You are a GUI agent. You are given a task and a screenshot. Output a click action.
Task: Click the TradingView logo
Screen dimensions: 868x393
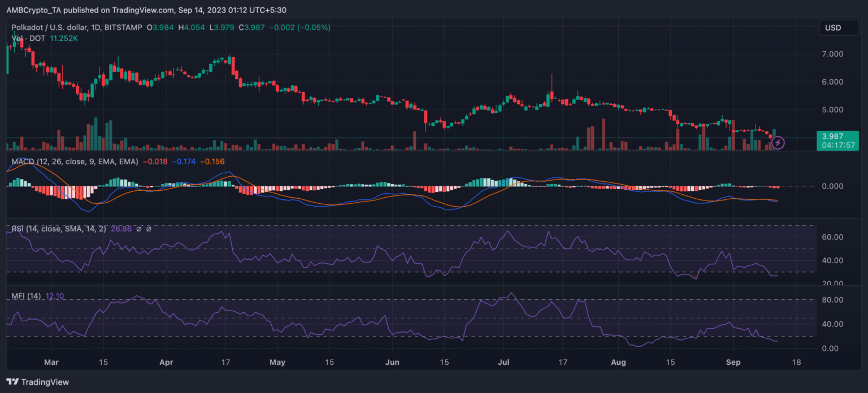click(x=38, y=382)
